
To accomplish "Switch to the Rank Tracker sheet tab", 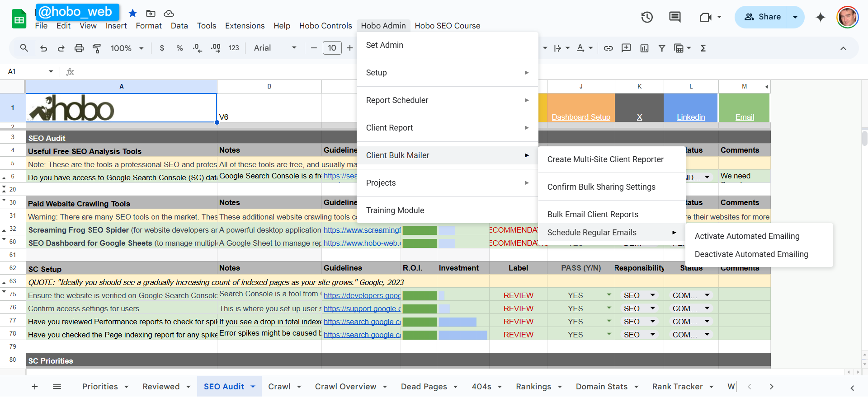I will click(x=677, y=387).
